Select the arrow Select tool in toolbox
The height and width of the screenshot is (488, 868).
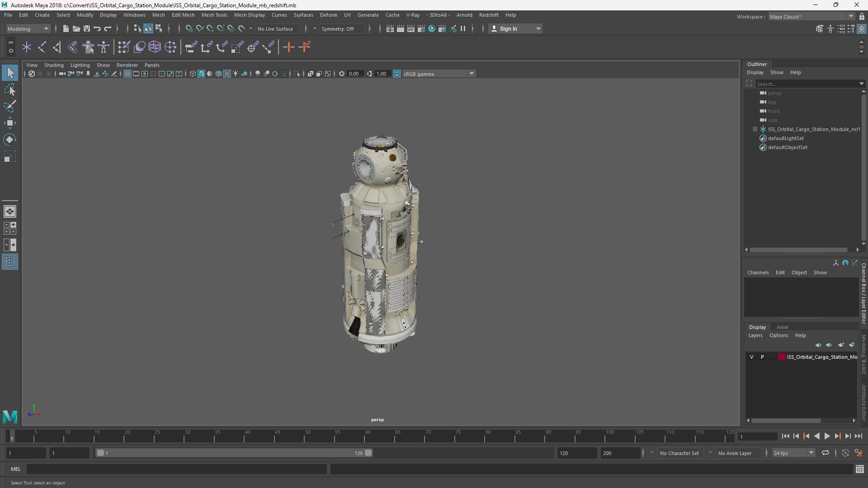tap(10, 73)
